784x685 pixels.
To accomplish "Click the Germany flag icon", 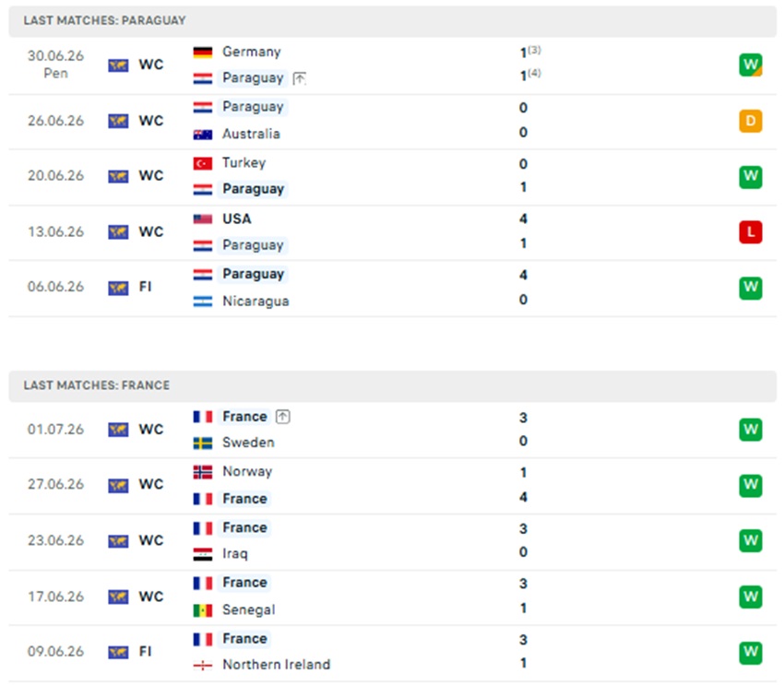I will point(203,52).
